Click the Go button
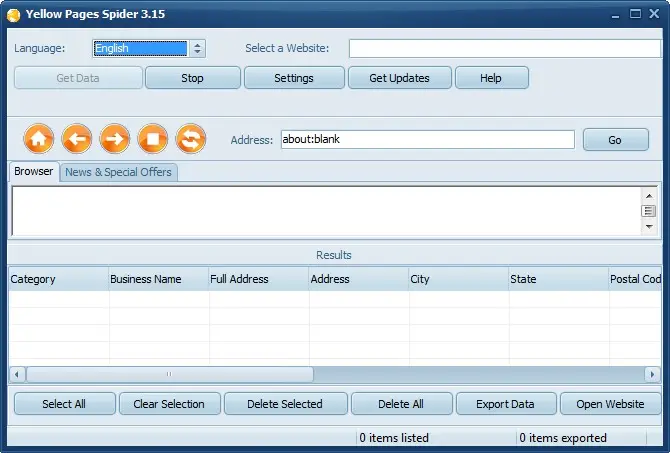The width and height of the screenshot is (670, 453). pos(616,140)
